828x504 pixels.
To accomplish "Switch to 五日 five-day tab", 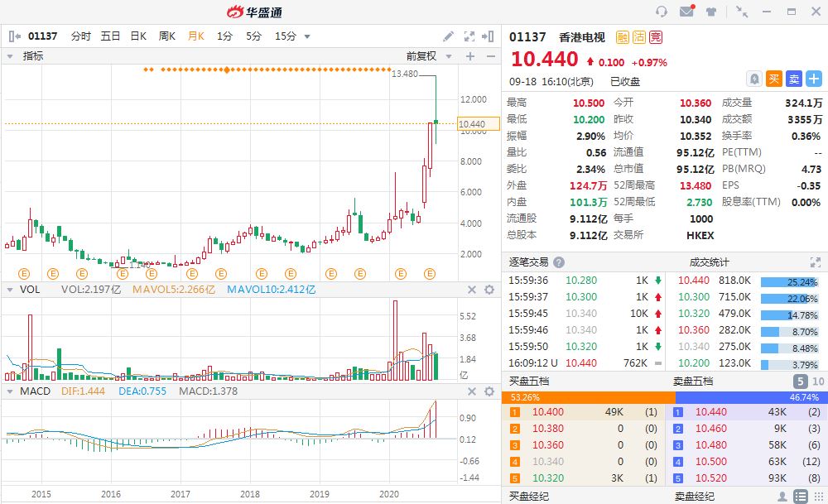I will point(110,36).
